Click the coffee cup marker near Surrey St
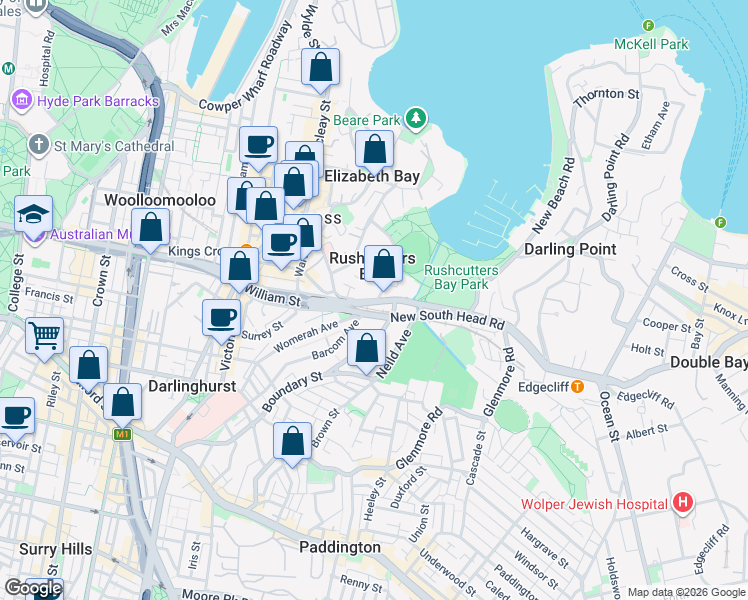Viewport: 748px width, 600px height. point(221,318)
